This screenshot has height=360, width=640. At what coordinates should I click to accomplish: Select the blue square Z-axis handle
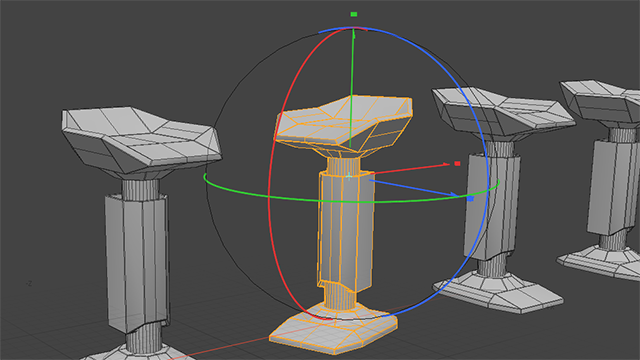pyautogui.click(x=470, y=199)
